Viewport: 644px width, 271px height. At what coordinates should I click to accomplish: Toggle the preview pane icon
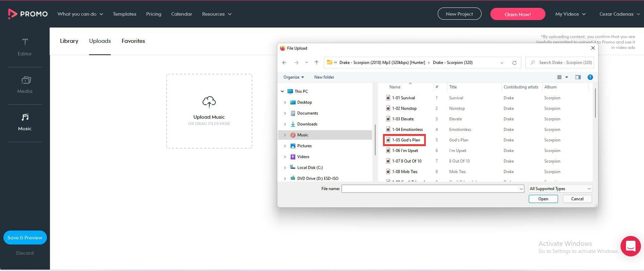coord(578,77)
